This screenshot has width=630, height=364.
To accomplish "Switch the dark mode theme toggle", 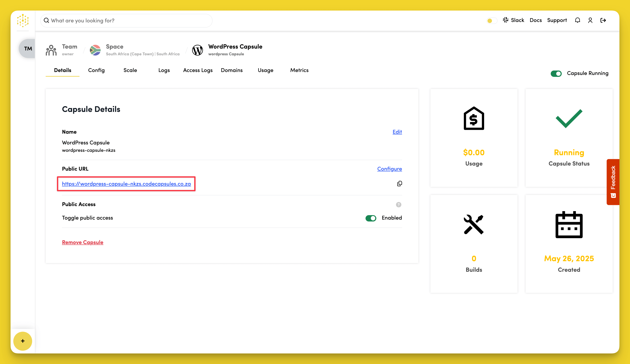I will pyautogui.click(x=492, y=20).
